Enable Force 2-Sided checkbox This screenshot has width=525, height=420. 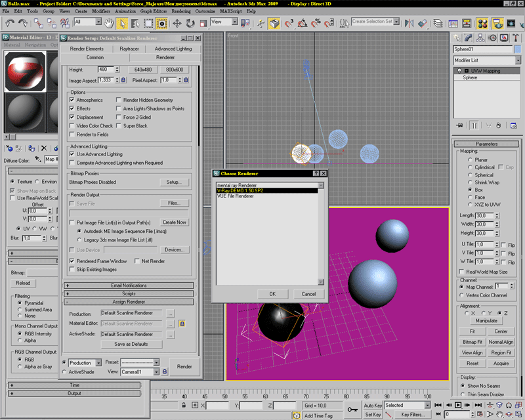click(119, 117)
